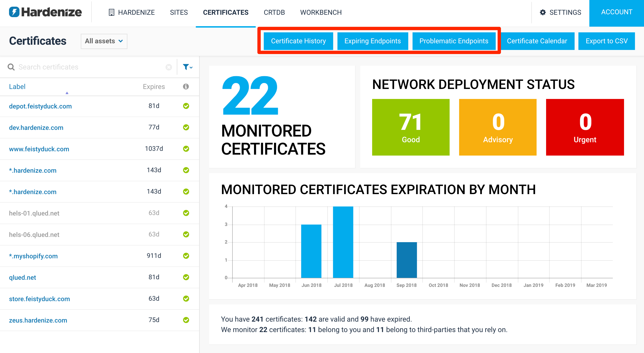Click Export to CSV

point(606,41)
